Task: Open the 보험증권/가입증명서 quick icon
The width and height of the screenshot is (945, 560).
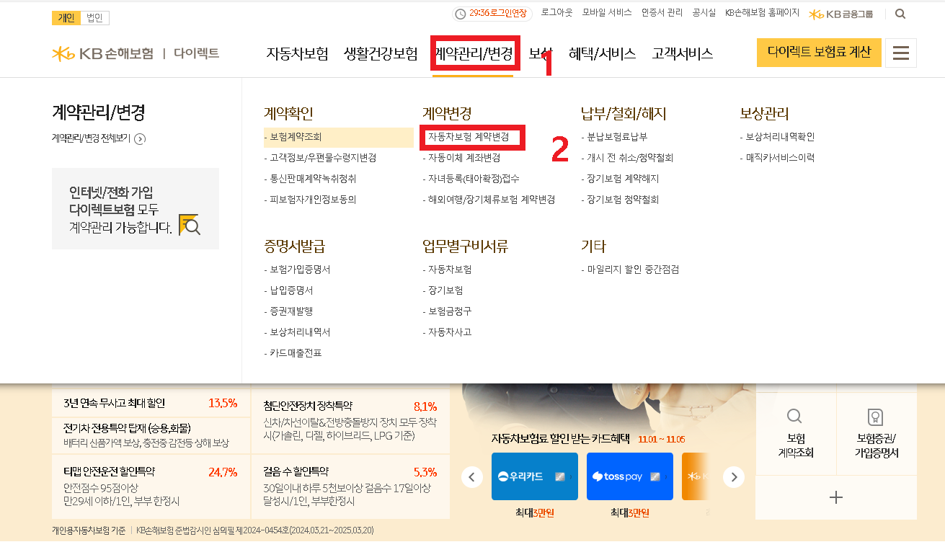Action: 877,433
